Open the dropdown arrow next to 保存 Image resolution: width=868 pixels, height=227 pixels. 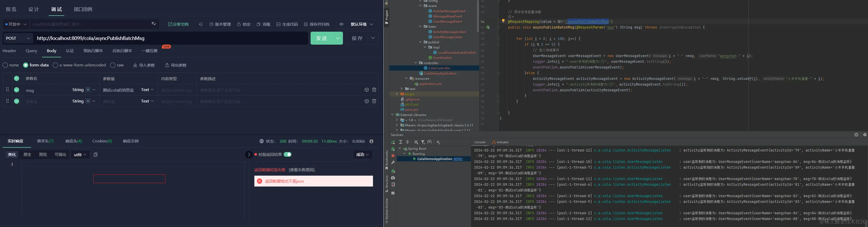(x=373, y=38)
